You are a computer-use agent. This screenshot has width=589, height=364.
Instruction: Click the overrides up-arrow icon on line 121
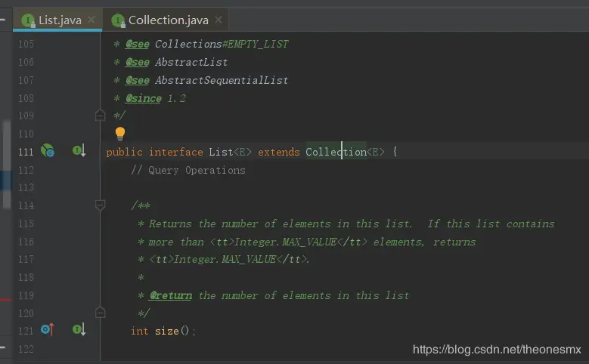(x=48, y=329)
